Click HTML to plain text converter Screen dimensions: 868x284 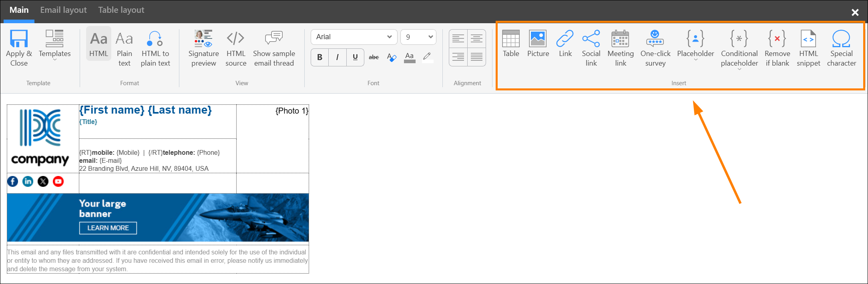[155, 48]
